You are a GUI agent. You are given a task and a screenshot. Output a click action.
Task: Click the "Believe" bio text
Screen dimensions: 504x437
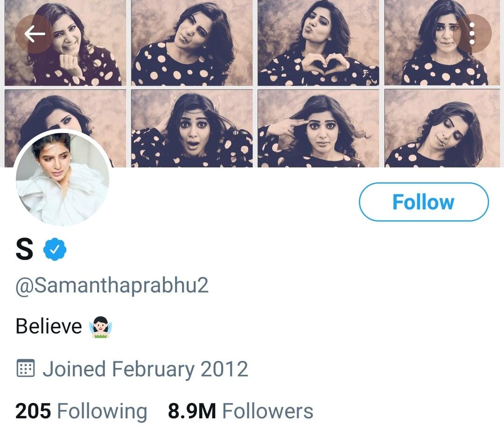click(x=49, y=326)
